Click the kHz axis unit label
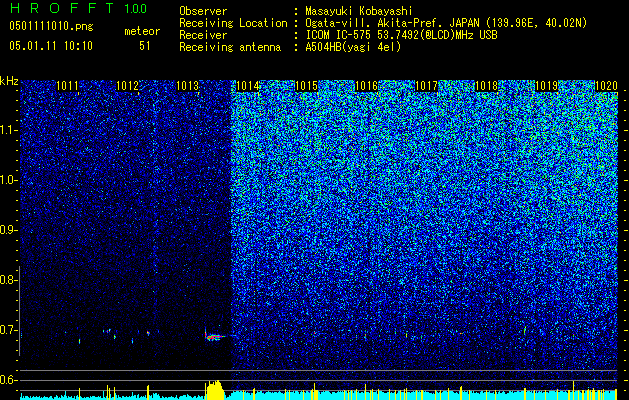The width and height of the screenshot is (629, 400). pyautogui.click(x=9, y=81)
